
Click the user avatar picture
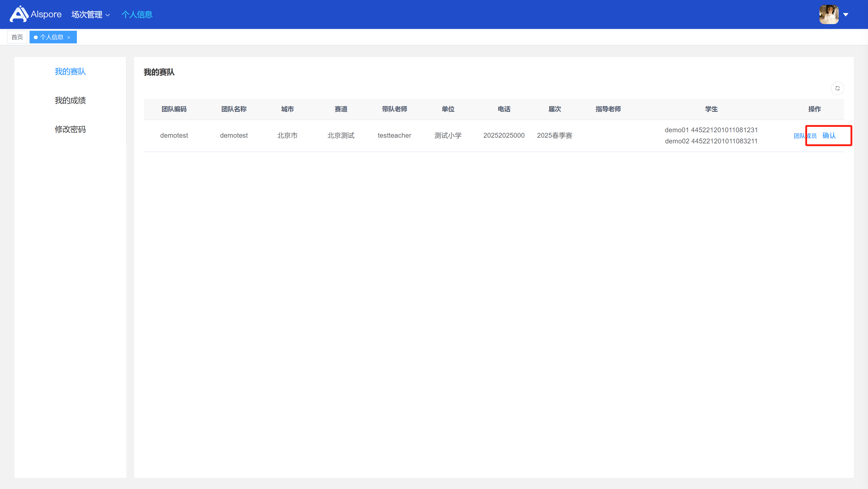pos(829,14)
